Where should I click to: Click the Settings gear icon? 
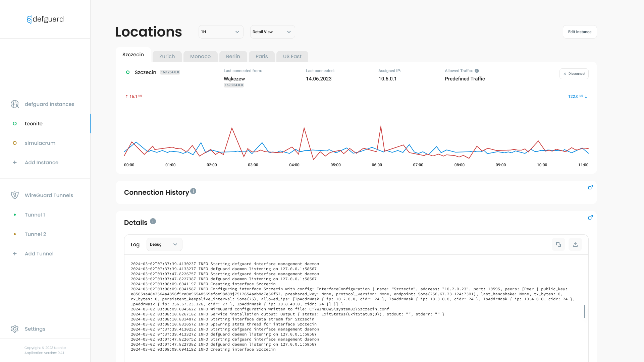click(15, 329)
